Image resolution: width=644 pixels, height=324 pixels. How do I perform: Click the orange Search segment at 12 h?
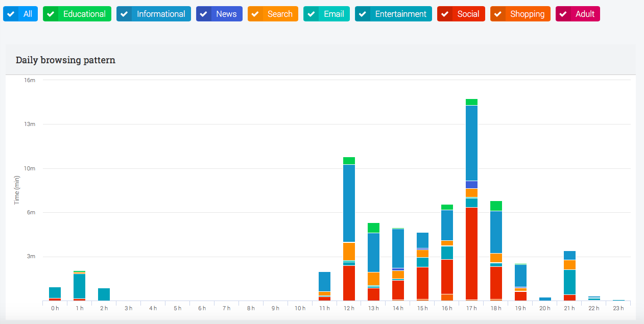click(349, 252)
